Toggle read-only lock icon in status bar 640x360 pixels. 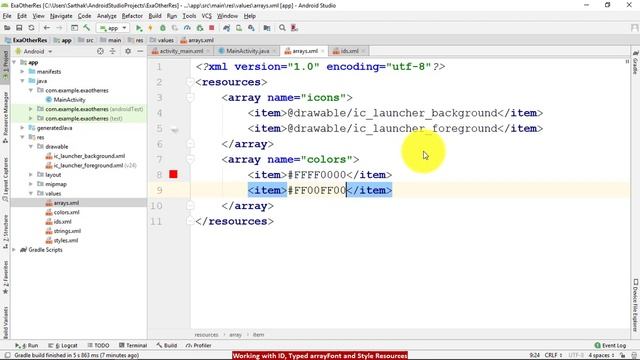point(623,355)
